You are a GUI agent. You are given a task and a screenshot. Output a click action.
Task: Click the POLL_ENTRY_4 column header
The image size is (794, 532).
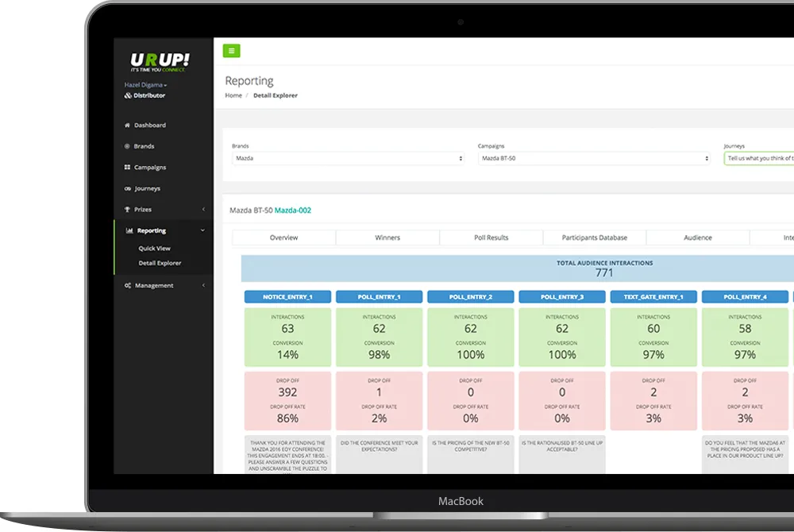pyautogui.click(x=745, y=297)
